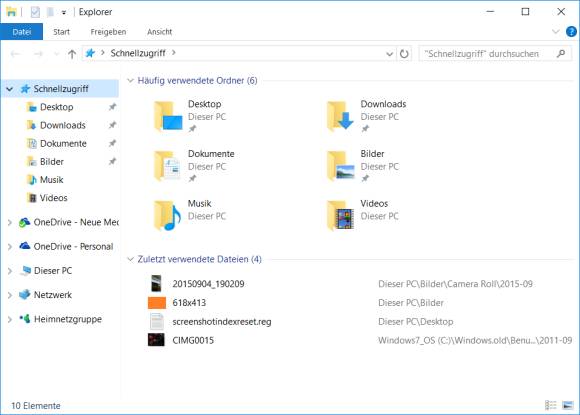Click pin icon next to Dokumente in sidebar

(112, 143)
